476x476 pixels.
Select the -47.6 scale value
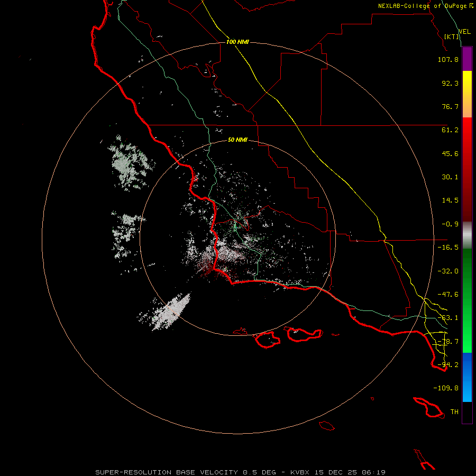[448, 295]
